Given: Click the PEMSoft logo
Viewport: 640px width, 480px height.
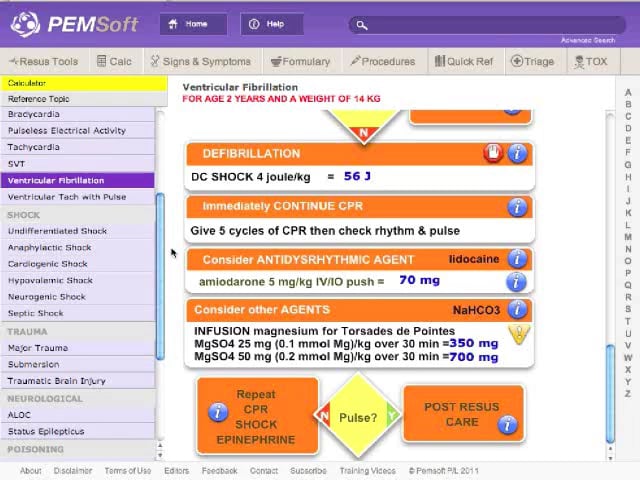Looking at the screenshot, I should click(x=75, y=24).
